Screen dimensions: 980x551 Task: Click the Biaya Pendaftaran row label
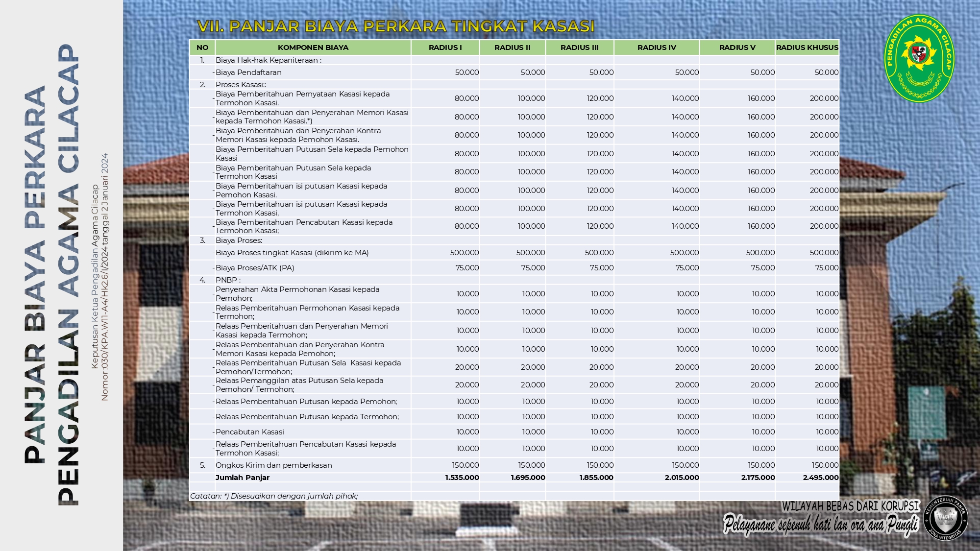click(x=248, y=72)
